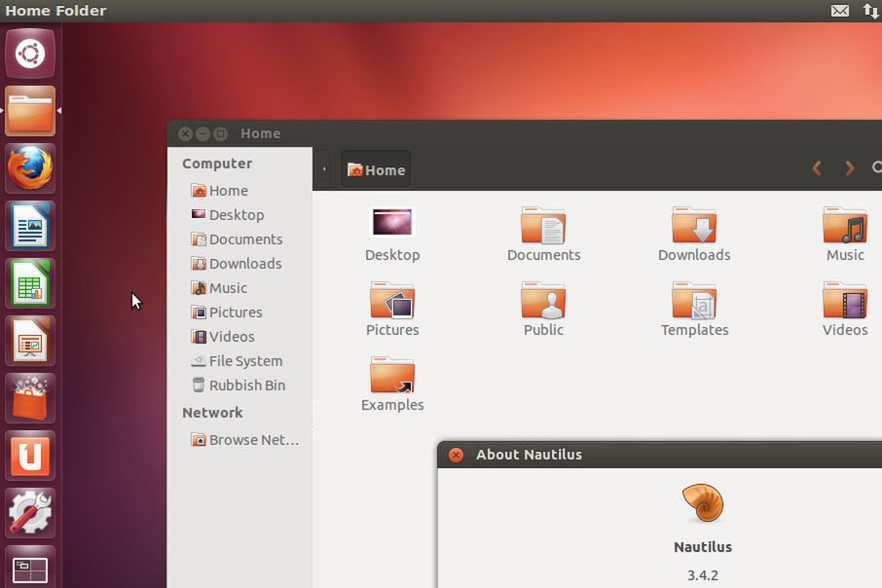Click the Nautilus name in About dialog
Image resolution: width=882 pixels, height=588 pixels.
(703, 547)
